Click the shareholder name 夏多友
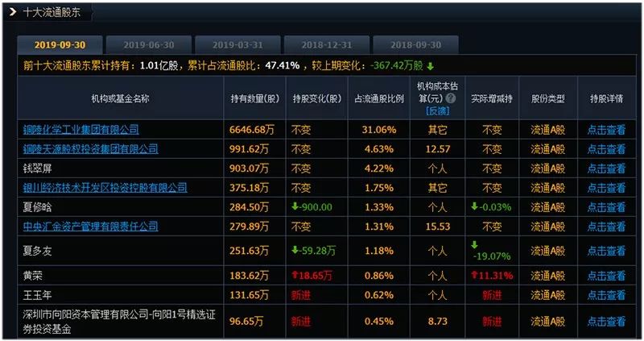 click(37, 251)
